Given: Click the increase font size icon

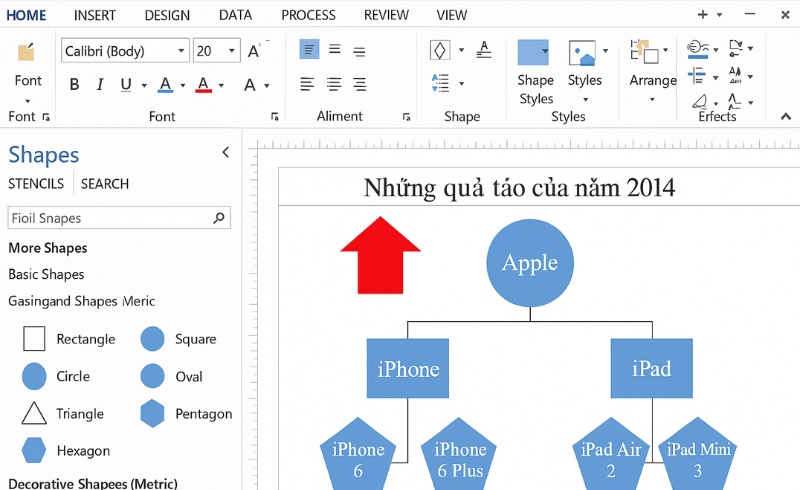Looking at the screenshot, I should 254,51.
